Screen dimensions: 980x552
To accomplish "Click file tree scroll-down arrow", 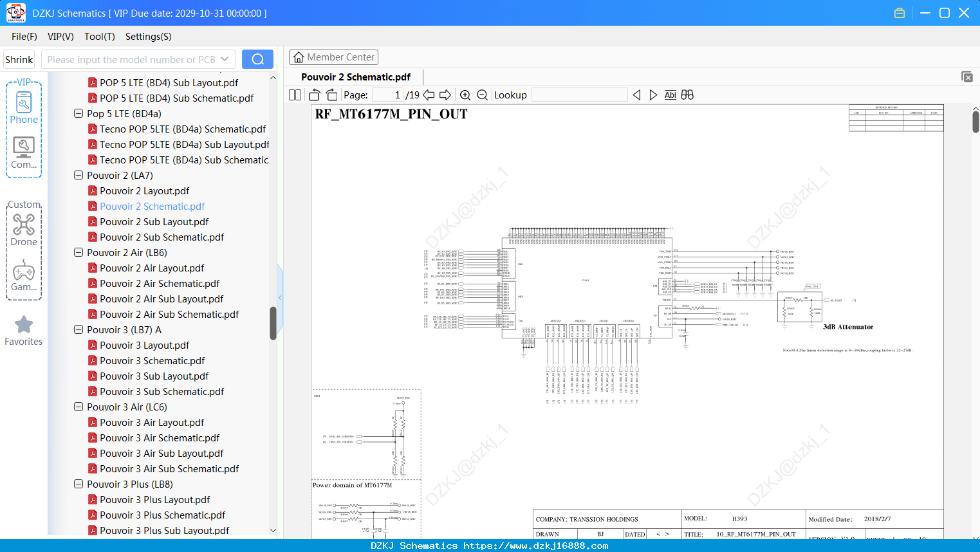I will point(273,531).
